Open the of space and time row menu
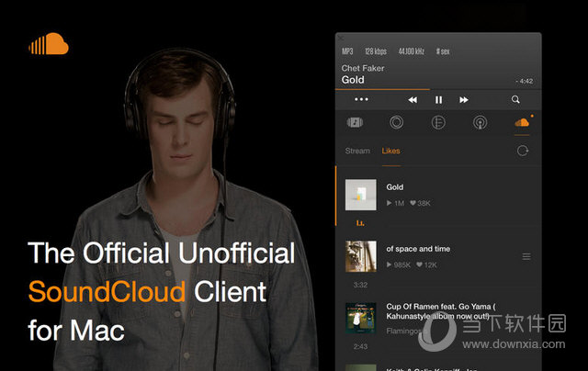Screen dimensions: 588x371 (526, 257)
